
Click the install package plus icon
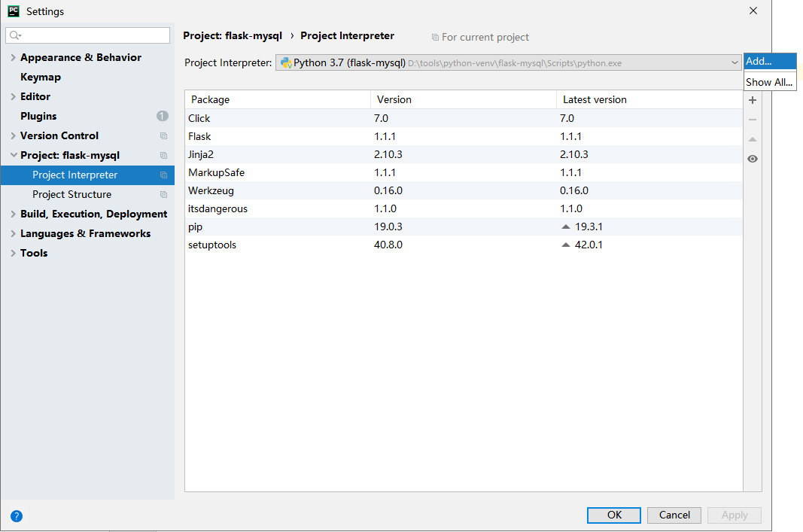pyautogui.click(x=753, y=100)
